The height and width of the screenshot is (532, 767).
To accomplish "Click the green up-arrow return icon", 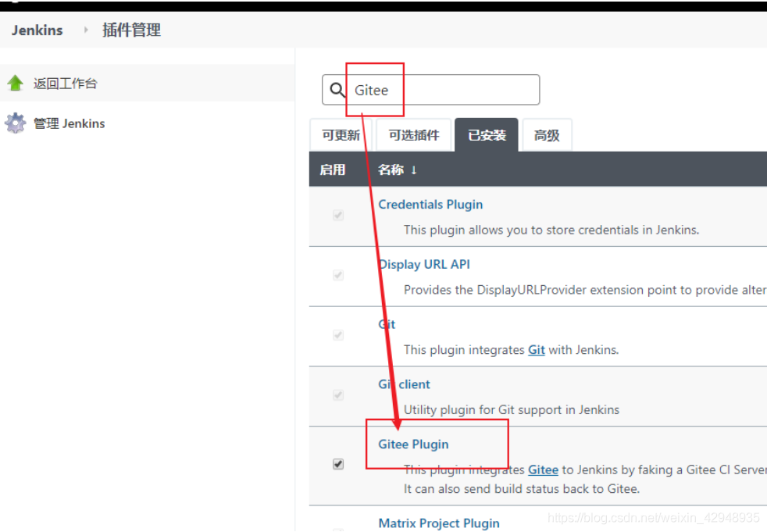I will click(16, 83).
